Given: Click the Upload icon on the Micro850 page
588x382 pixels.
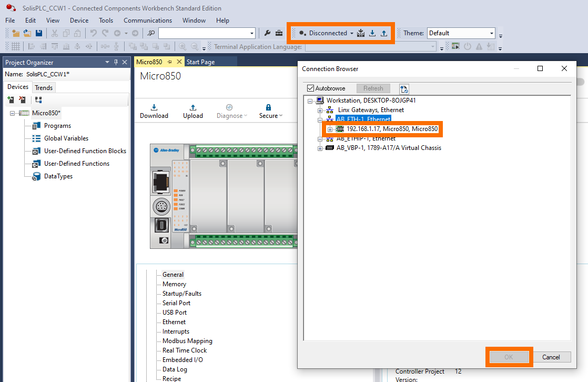Looking at the screenshot, I should pos(192,107).
